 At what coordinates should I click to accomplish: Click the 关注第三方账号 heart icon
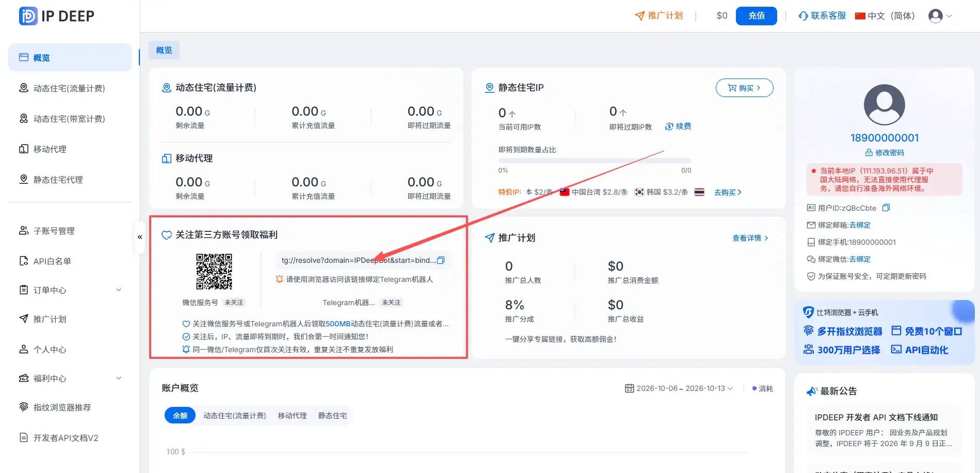[166, 235]
